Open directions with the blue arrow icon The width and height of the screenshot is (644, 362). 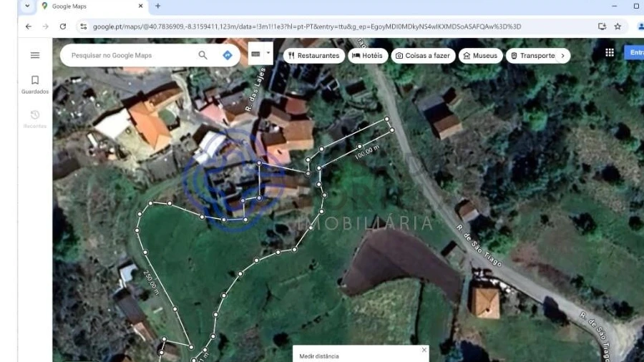tap(228, 55)
